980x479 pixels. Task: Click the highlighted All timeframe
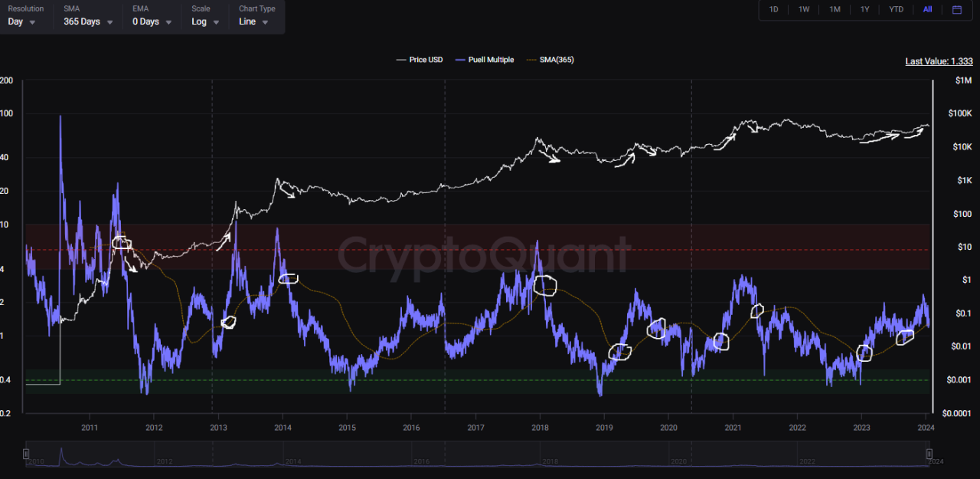[x=927, y=10]
